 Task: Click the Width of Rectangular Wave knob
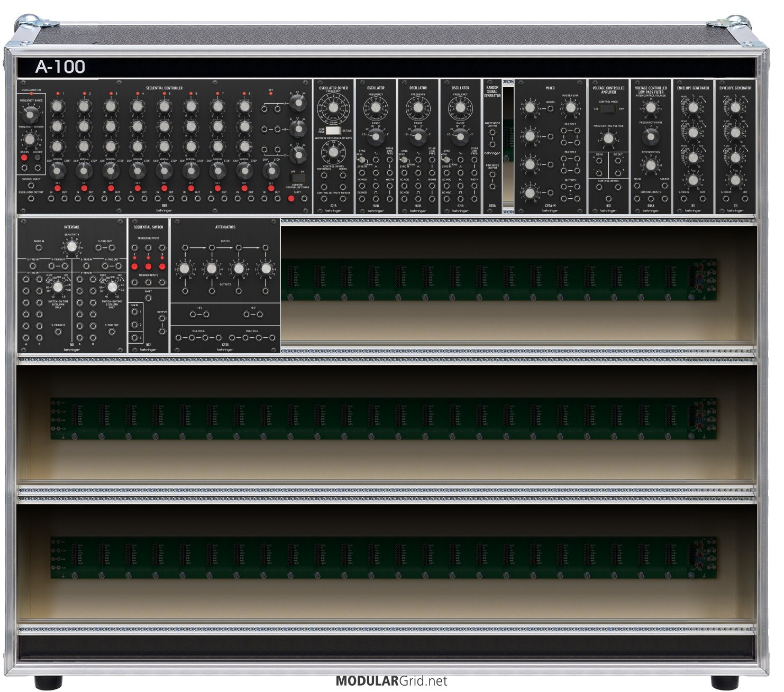tap(333, 152)
